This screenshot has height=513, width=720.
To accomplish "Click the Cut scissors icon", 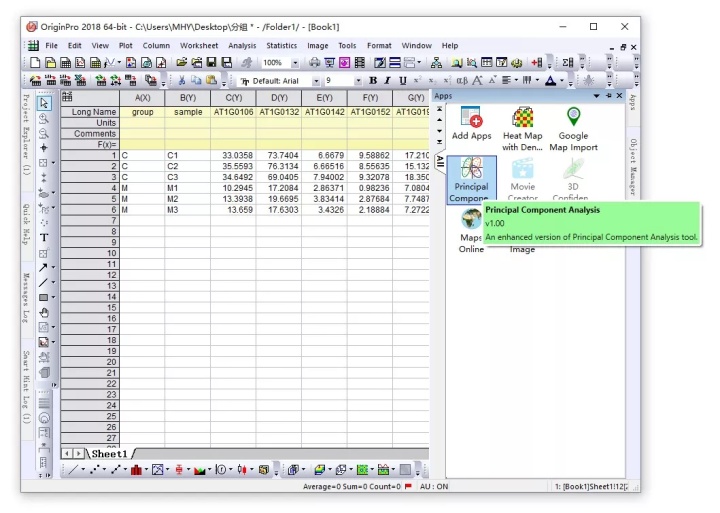I will click(182, 81).
